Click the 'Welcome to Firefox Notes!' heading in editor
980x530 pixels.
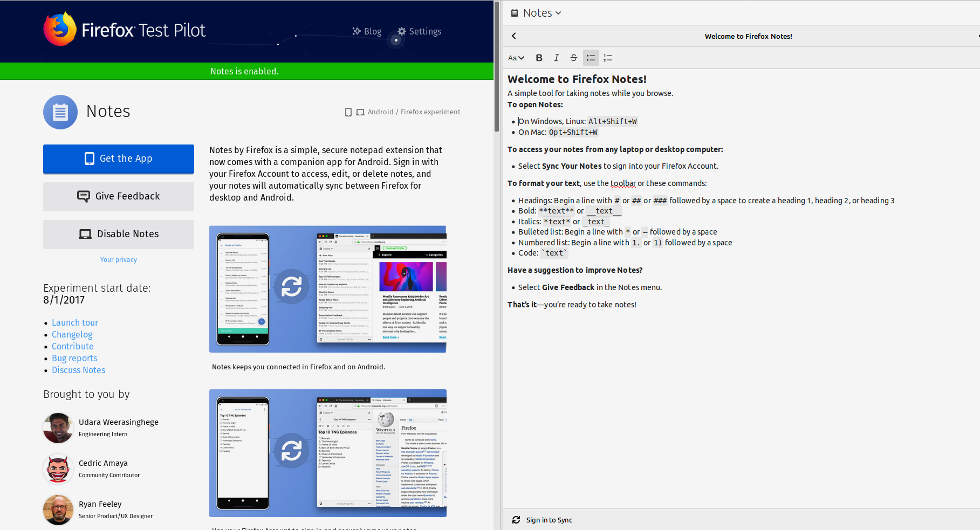pyautogui.click(x=577, y=79)
